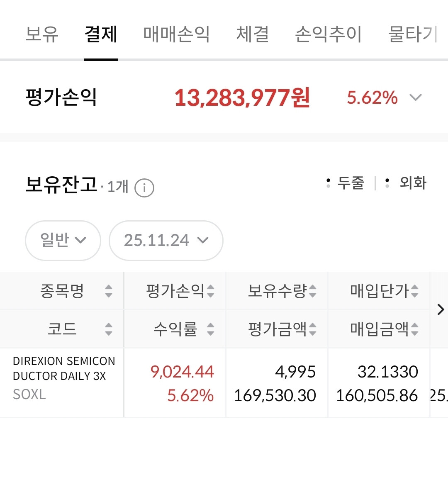Sort by 수익률 column arrows
448x492 pixels.
(x=210, y=329)
